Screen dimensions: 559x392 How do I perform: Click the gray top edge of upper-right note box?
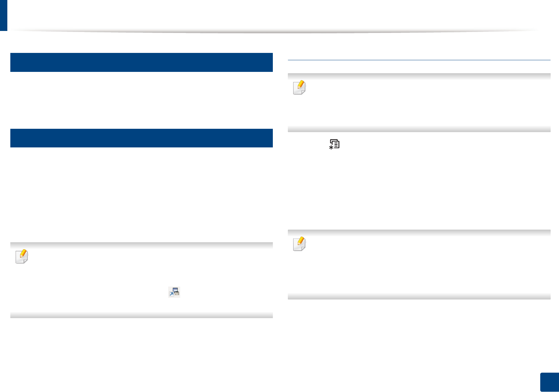click(x=419, y=76)
